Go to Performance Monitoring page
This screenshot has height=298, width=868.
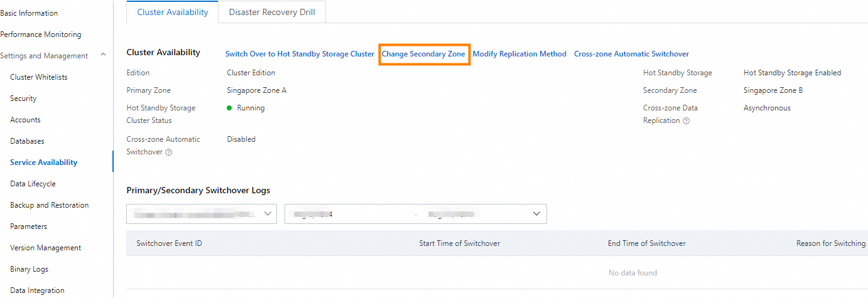click(x=41, y=35)
